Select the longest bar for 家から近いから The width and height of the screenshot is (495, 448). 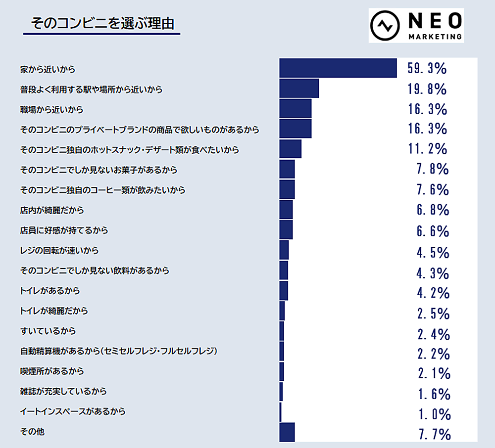coord(338,68)
